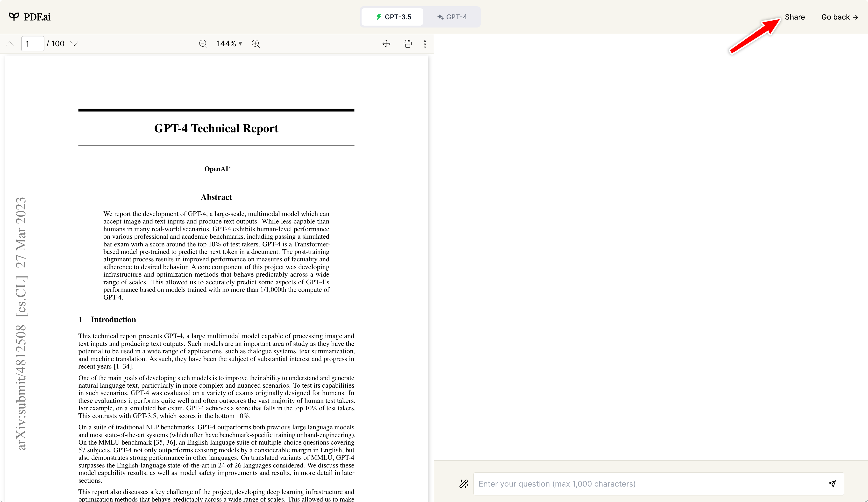The height and width of the screenshot is (502, 868).
Task: Click the zoom out magnifier icon
Action: 203,44
